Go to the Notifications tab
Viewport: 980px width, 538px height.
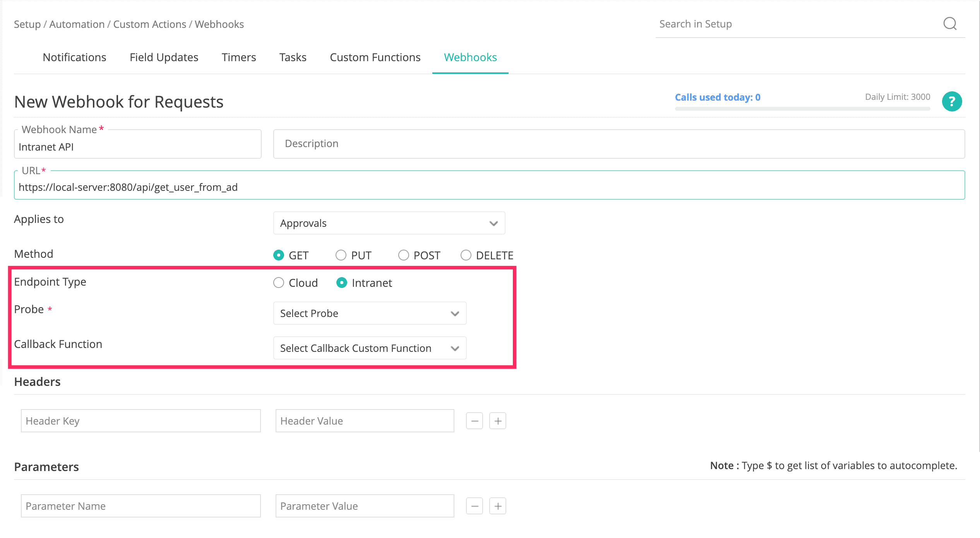pos(74,57)
